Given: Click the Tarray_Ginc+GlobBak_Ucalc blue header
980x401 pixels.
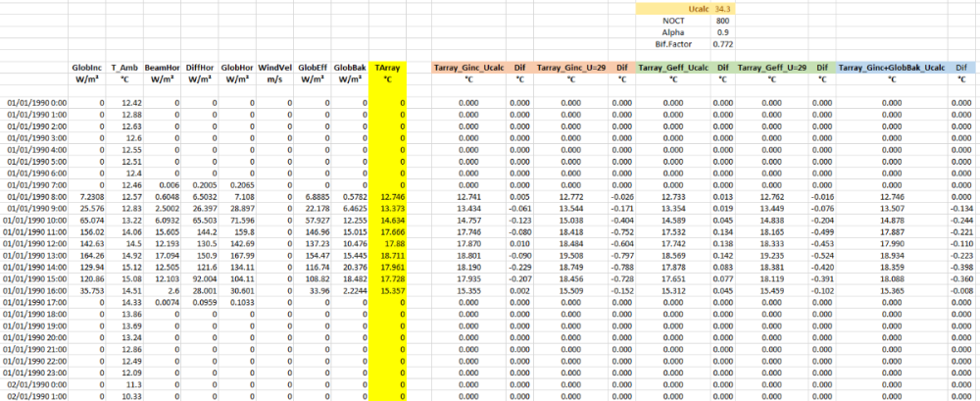Looking at the screenshot, I should 892,67.
